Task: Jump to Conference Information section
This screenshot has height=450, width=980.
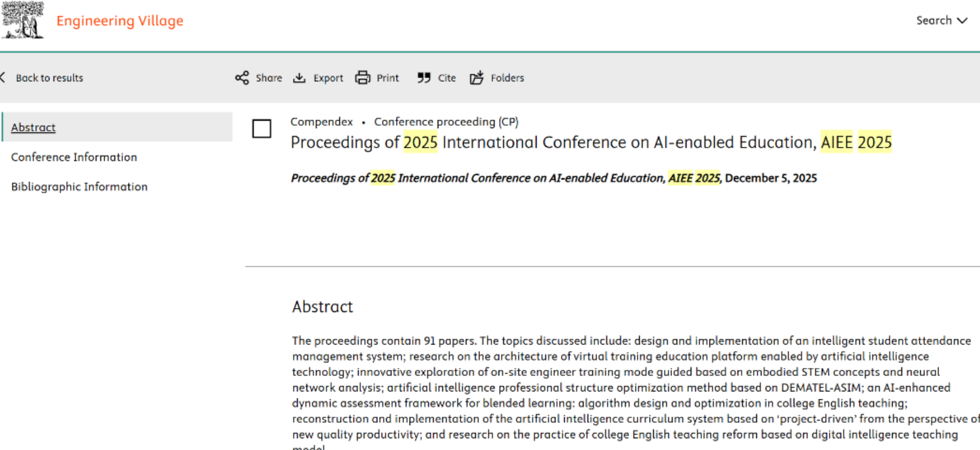Action: pos(74,157)
